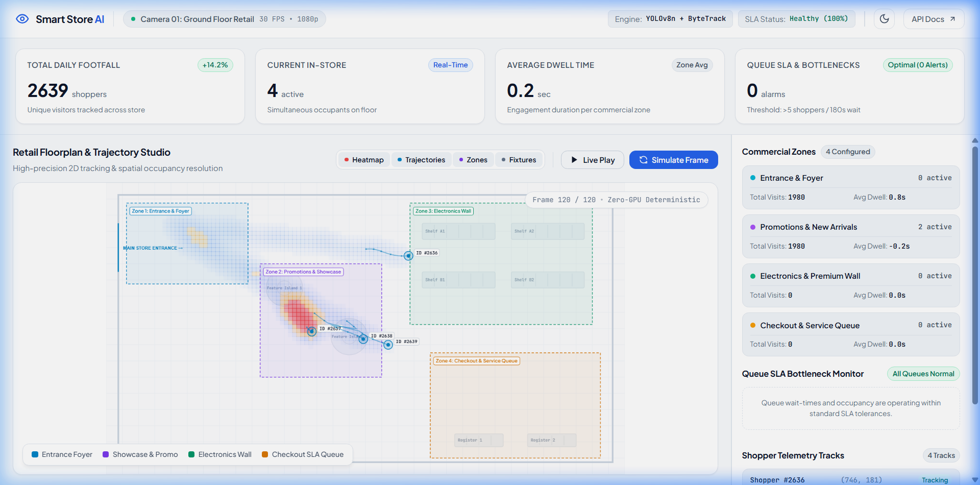
Task: Click the Simulate Frame refresh icon
Action: point(643,160)
